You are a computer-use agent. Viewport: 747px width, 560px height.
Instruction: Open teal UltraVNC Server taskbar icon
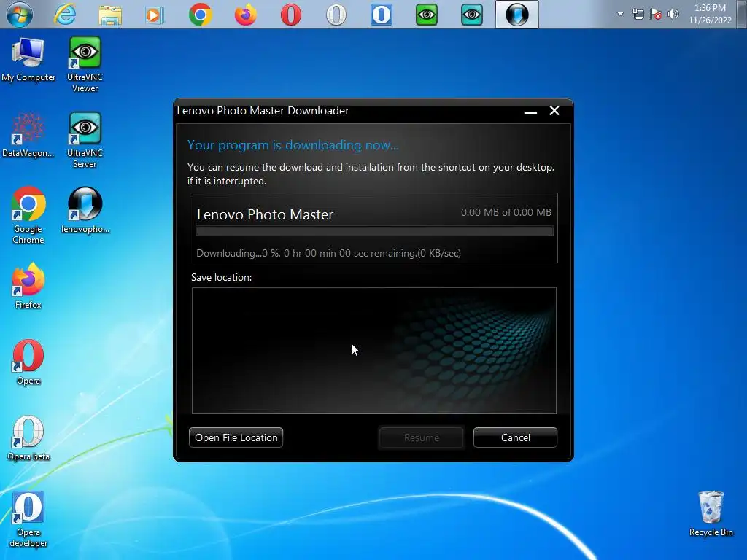tap(472, 15)
